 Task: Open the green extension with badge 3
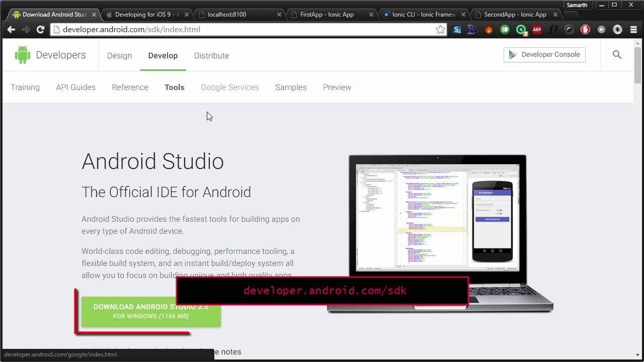click(x=521, y=30)
